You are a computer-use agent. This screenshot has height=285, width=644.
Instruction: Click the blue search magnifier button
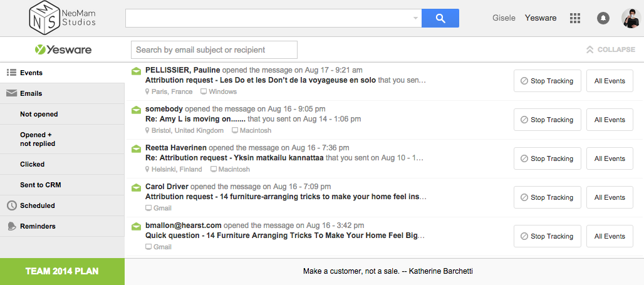(440, 18)
